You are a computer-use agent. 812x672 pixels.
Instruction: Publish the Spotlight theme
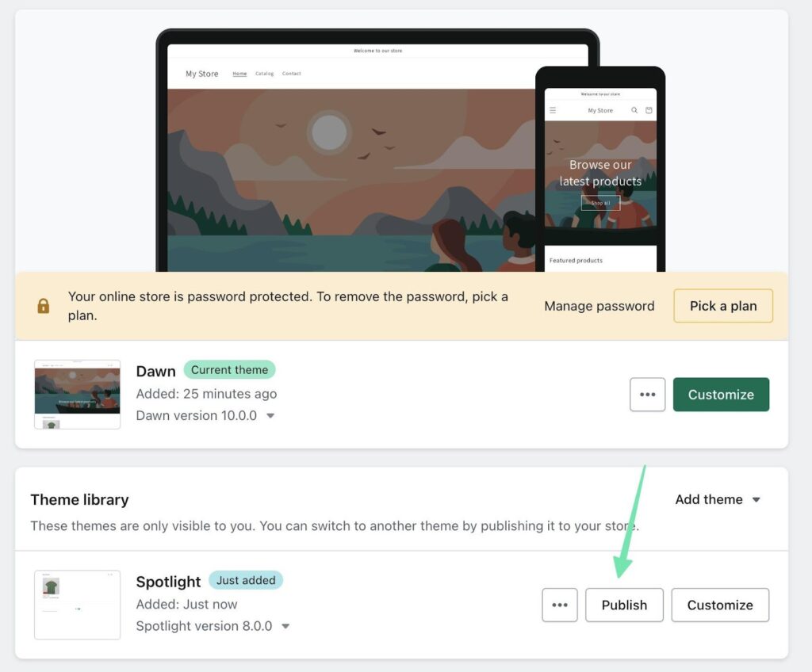[624, 605]
